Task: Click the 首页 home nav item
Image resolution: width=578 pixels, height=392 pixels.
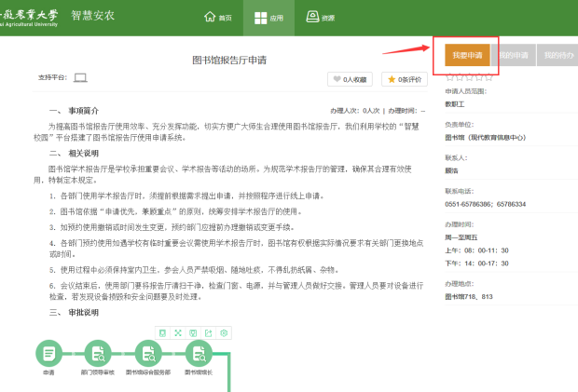Action: [x=217, y=18]
